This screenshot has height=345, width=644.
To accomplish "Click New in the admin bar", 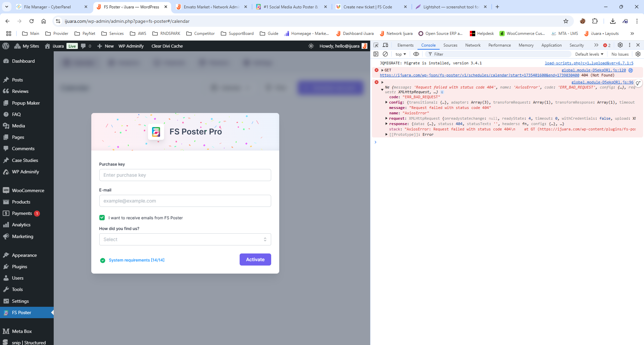I will point(105,46).
